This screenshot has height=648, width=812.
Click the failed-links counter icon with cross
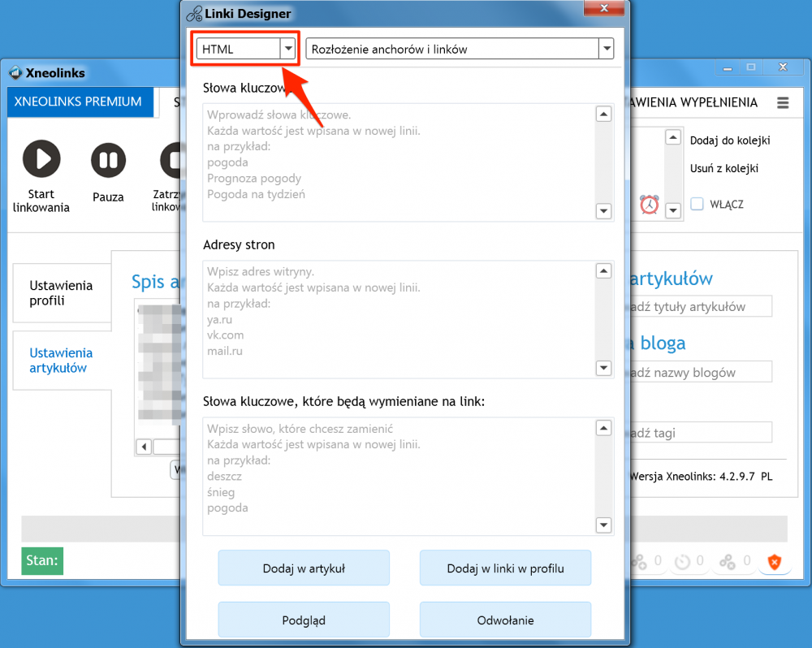[x=728, y=561]
